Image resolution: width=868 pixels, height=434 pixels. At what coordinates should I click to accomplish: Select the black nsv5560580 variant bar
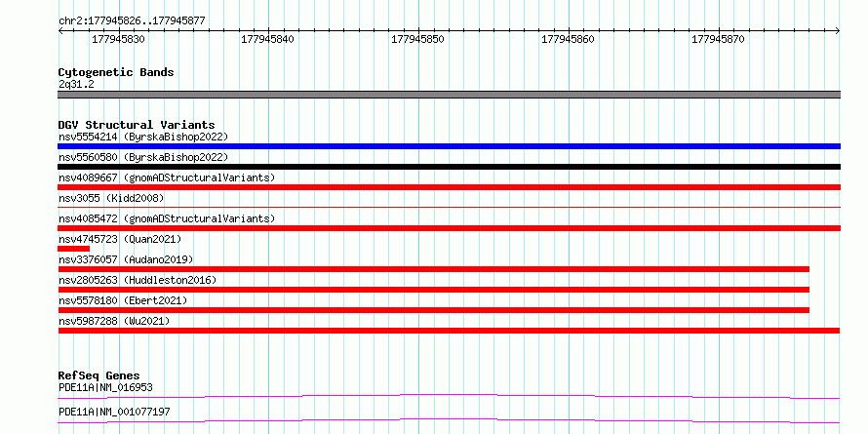[x=449, y=167]
